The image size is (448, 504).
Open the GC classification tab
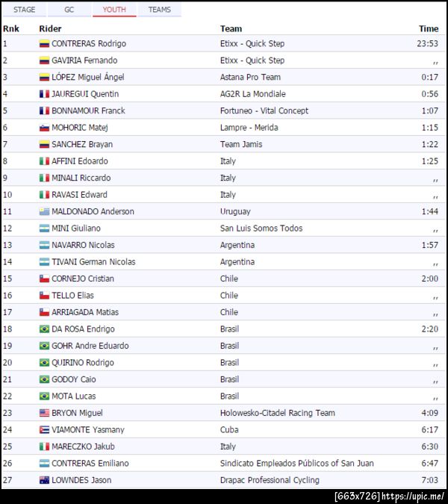69,10
